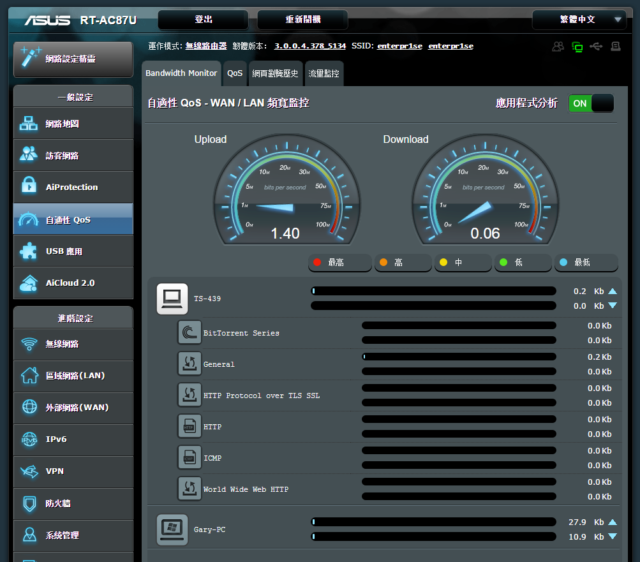The width and height of the screenshot is (640, 562).
Task: Click the WAN globe icon
Action: 29,407
